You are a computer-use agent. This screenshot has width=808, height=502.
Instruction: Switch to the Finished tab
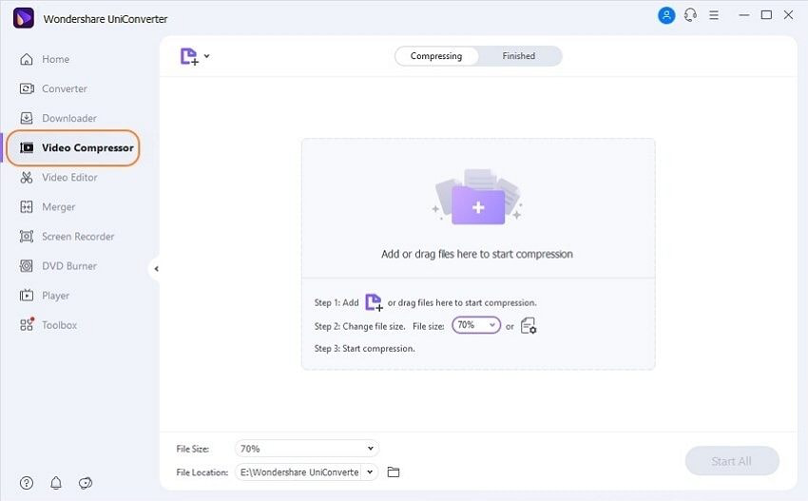[x=519, y=56]
